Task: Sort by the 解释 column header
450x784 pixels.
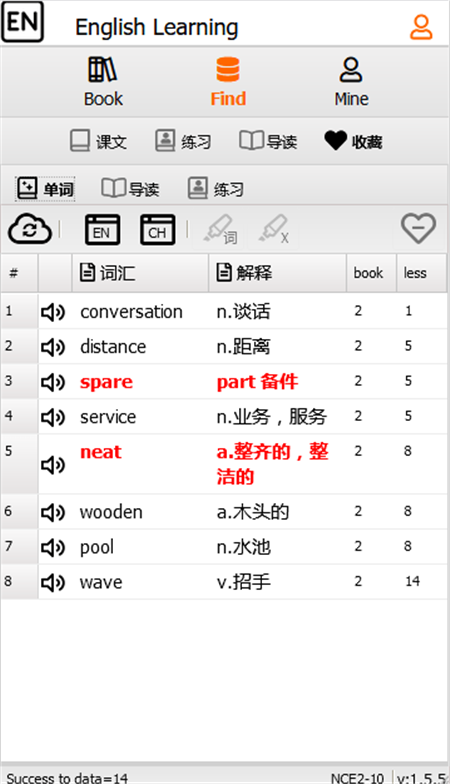Action: coord(278,273)
